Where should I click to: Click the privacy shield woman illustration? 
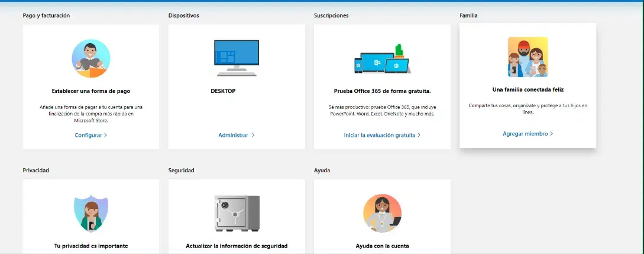coord(90,214)
